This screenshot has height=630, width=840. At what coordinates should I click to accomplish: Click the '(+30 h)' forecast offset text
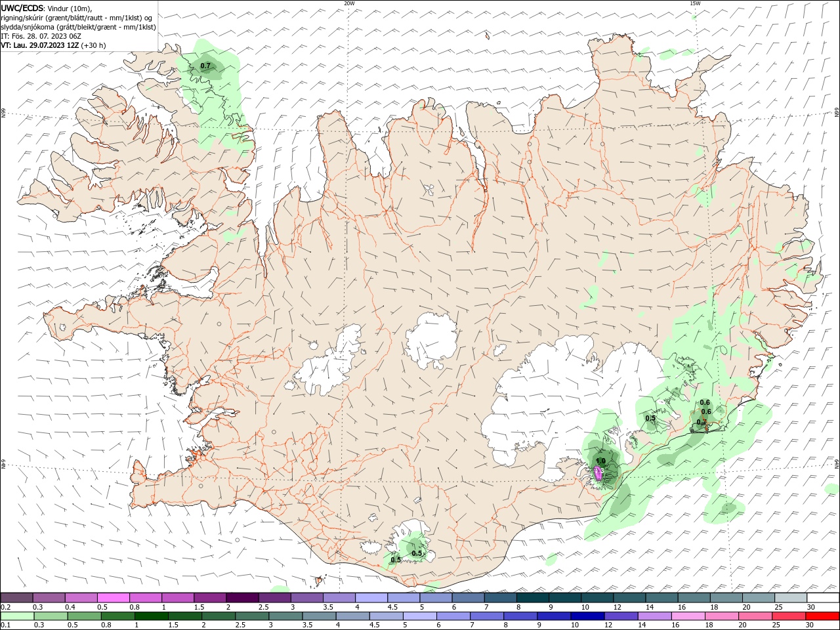[x=93, y=45]
